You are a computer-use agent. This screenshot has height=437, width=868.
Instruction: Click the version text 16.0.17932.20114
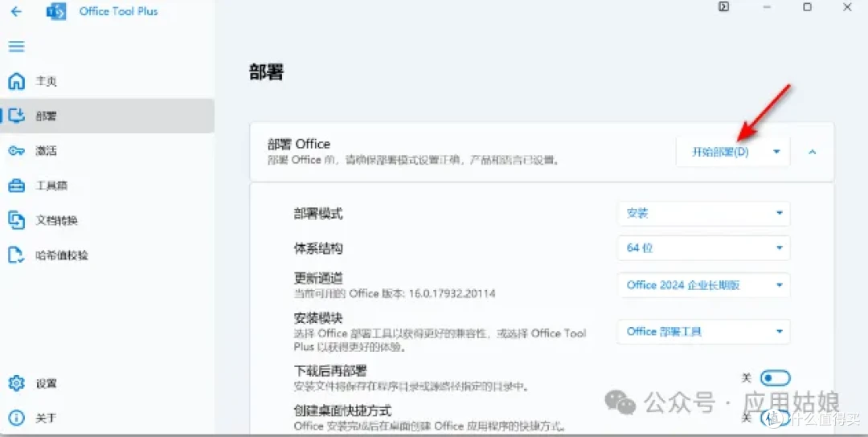452,293
